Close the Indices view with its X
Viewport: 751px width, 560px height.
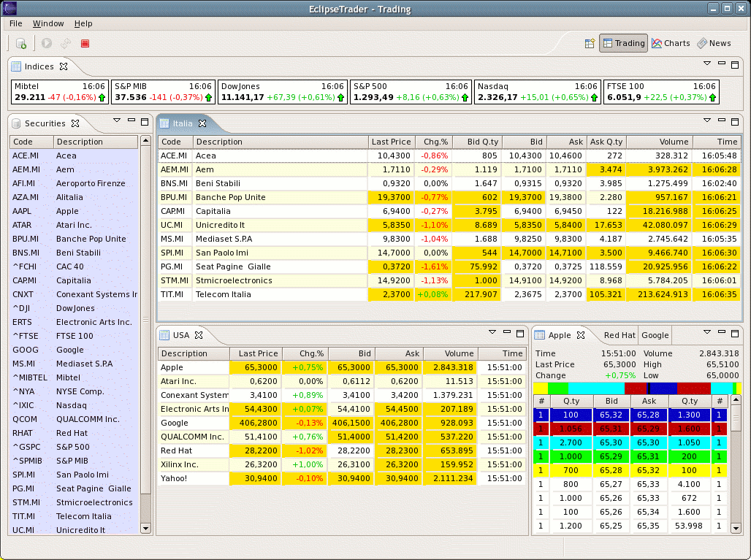(64, 66)
